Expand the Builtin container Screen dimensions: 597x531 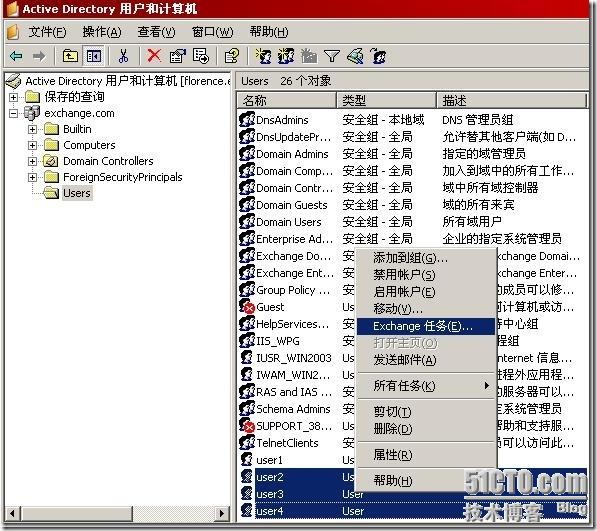coord(33,129)
